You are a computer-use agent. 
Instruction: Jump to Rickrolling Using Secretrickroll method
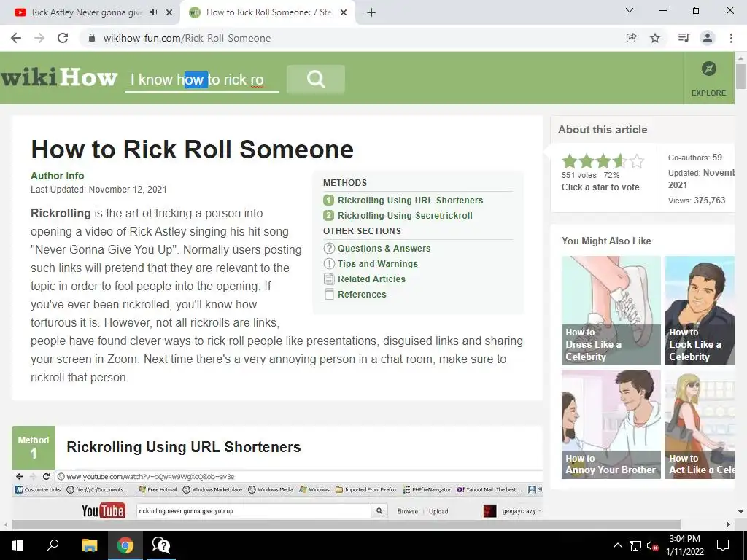405,215
